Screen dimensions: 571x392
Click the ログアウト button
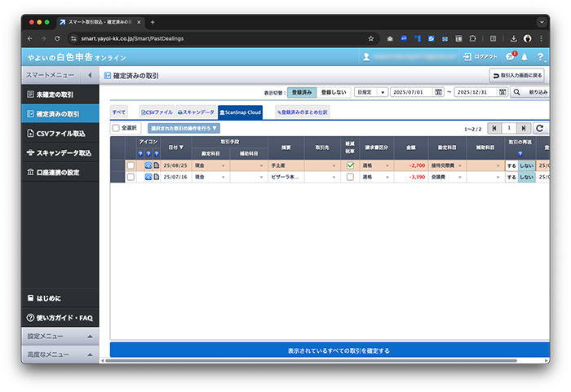480,57
